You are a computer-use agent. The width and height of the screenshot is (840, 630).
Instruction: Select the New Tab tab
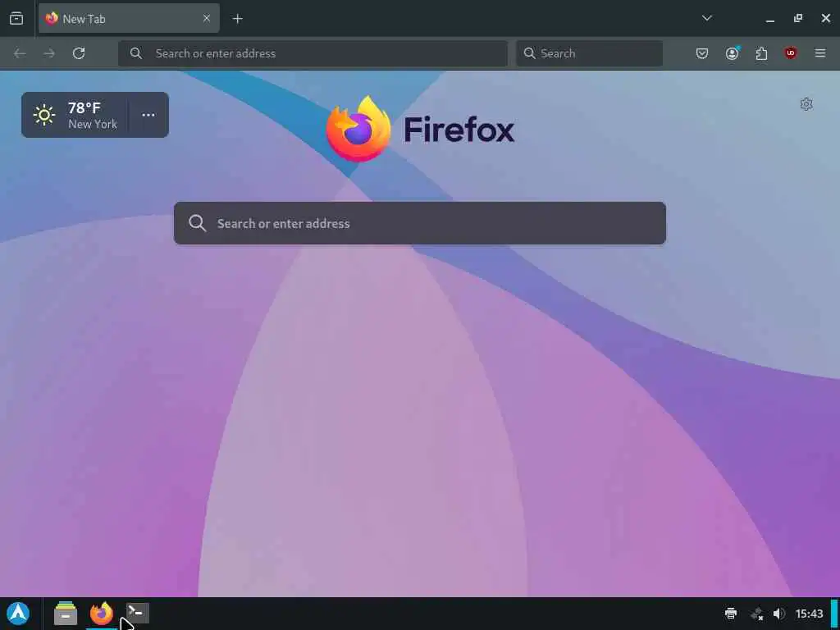coord(129,19)
